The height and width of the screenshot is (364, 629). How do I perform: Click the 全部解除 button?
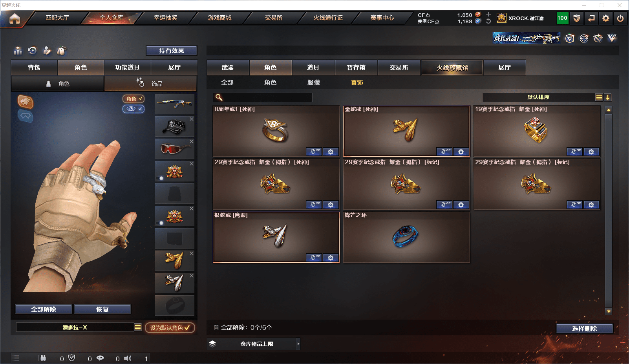(44, 309)
